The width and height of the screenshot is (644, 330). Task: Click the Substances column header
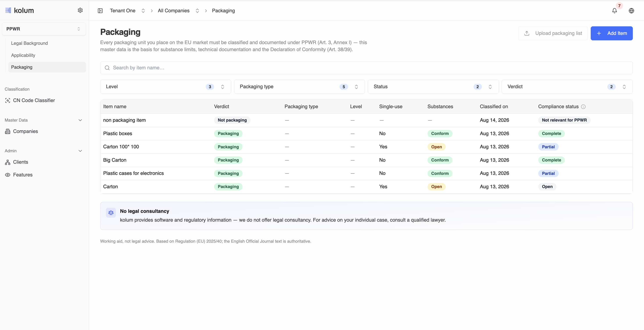pyautogui.click(x=440, y=106)
